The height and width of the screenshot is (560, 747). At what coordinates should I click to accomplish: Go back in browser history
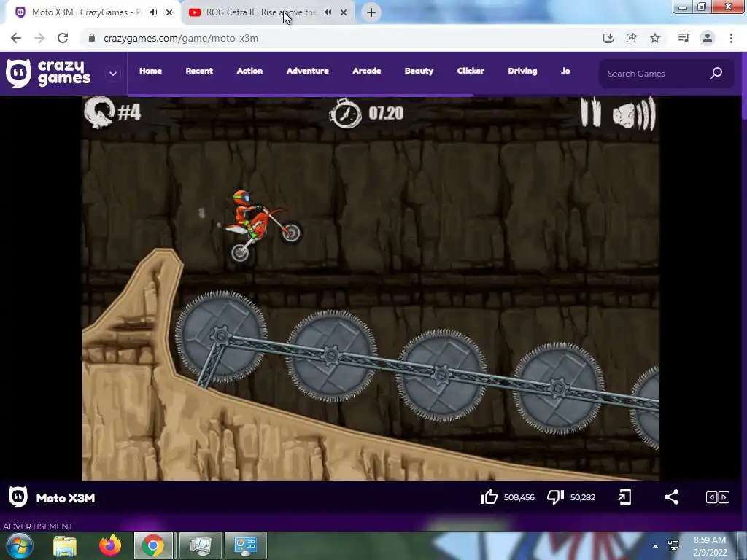point(16,38)
